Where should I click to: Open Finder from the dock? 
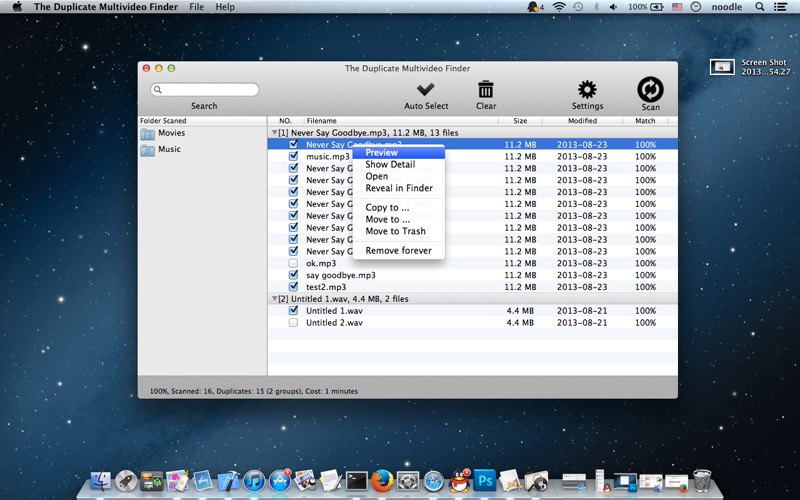[101, 481]
